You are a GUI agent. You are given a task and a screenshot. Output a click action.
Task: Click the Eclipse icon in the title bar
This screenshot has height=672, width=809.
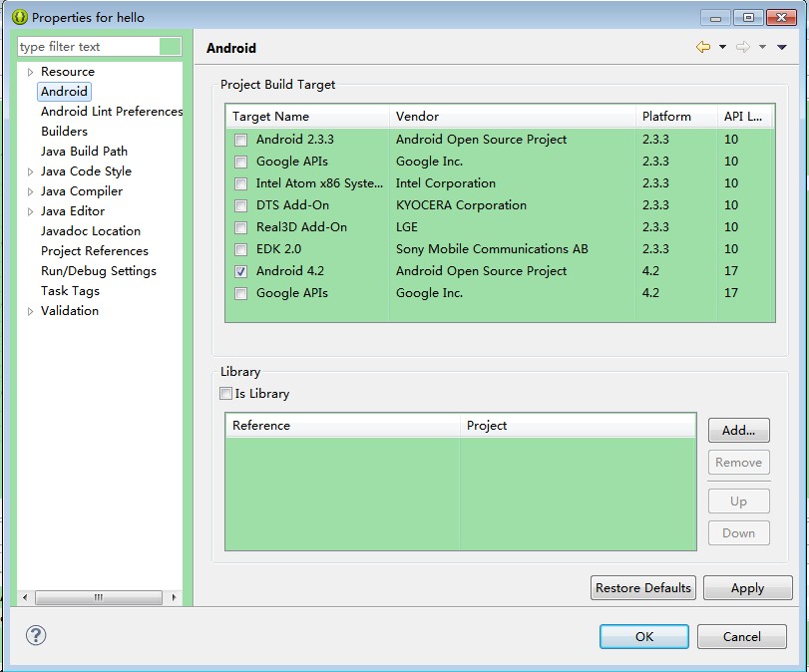(19, 17)
